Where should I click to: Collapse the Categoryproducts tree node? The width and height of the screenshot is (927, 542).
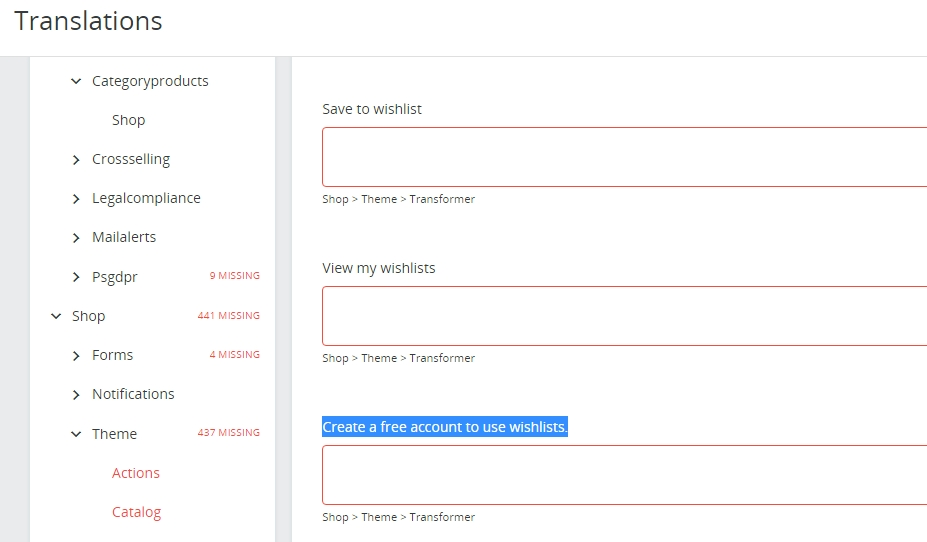pos(76,81)
